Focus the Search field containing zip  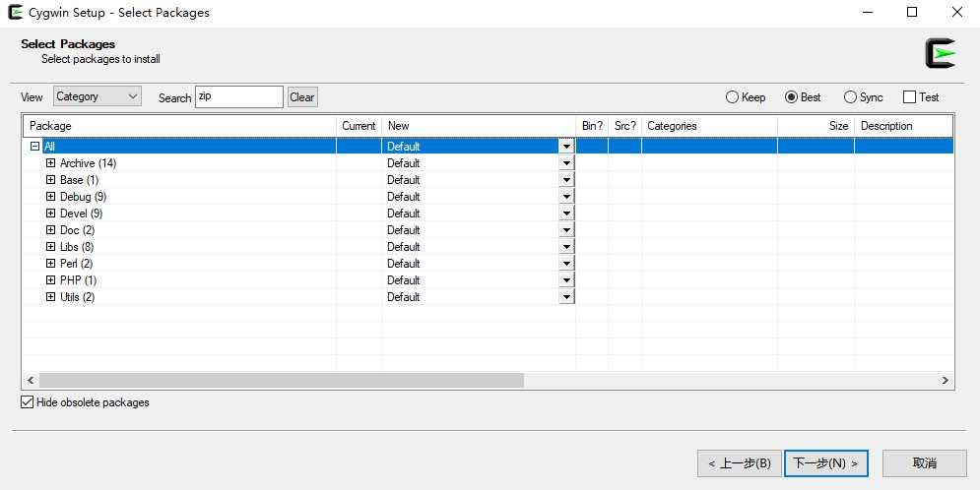click(x=239, y=96)
